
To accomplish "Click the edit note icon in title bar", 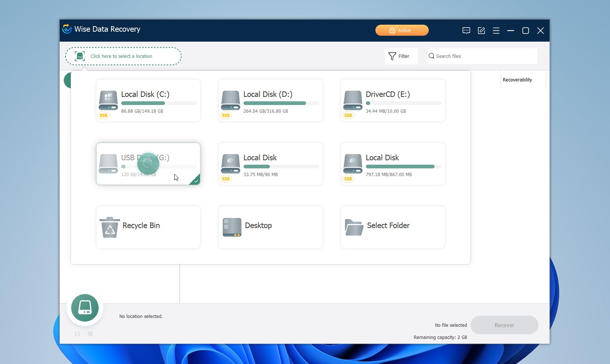I will 481,31.
